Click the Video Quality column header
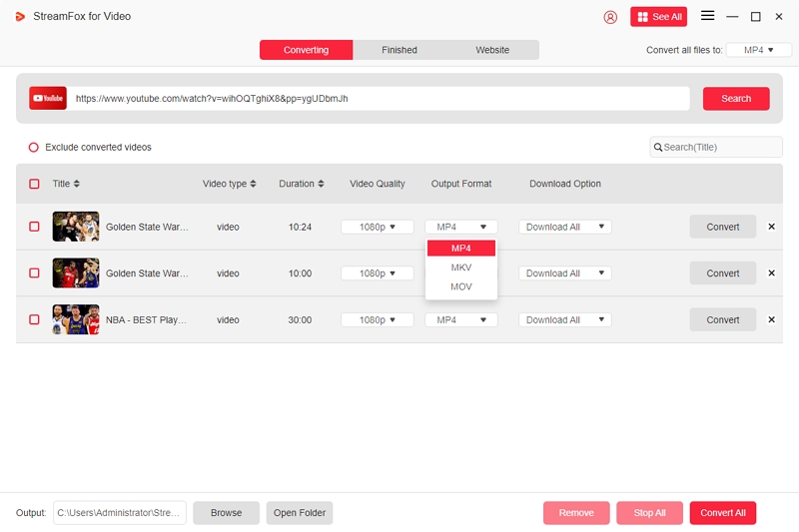Screen dimensions: 799x532 click(378, 184)
